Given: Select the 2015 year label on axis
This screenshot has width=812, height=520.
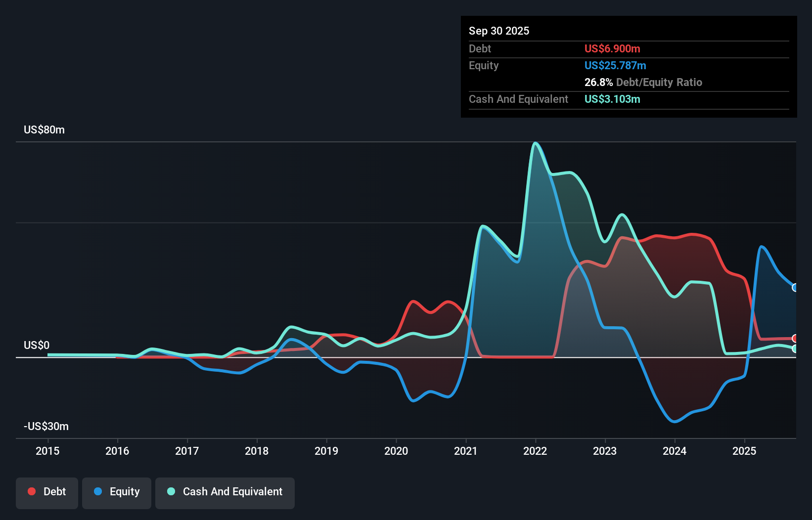Looking at the screenshot, I should tap(47, 451).
